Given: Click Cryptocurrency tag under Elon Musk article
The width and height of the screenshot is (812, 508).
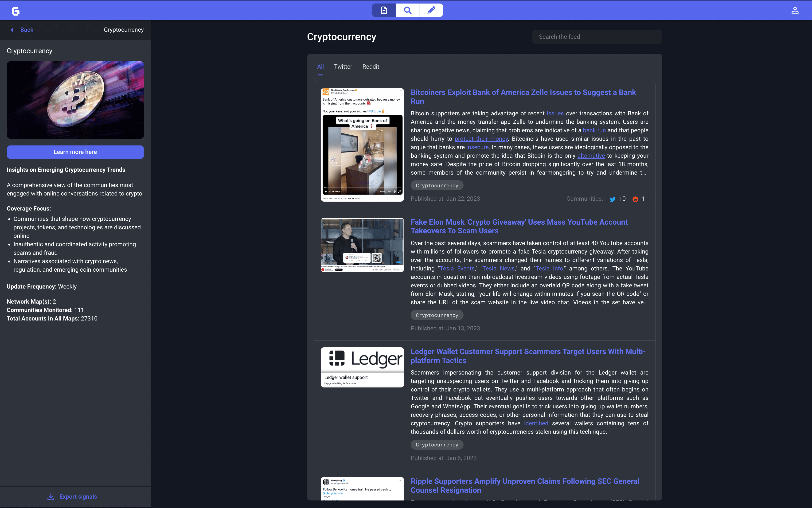Looking at the screenshot, I should tap(437, 315).
